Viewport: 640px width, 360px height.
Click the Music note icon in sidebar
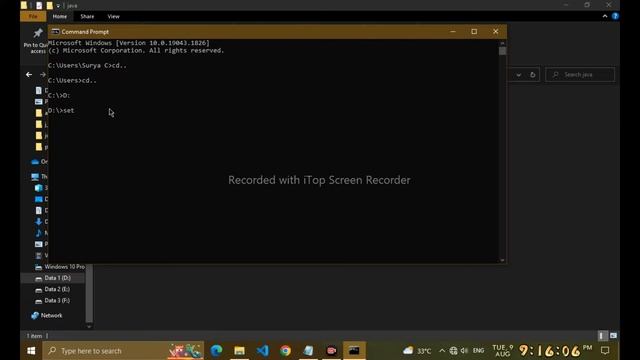(38, 233)
